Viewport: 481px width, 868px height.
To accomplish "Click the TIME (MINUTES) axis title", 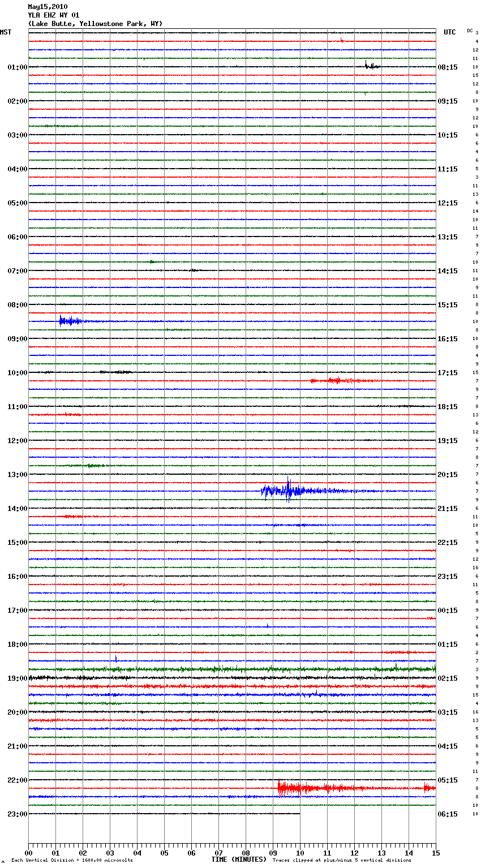I will coord(239,860).
